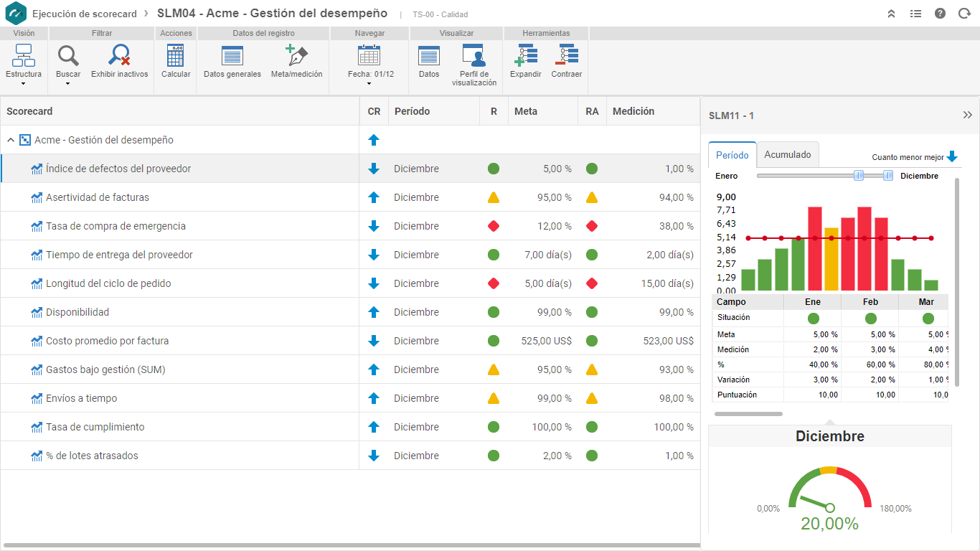Image resolution: width=980 pixels, height=551 pixels.
Task: Open Datos generales
Action: (232, 56)
